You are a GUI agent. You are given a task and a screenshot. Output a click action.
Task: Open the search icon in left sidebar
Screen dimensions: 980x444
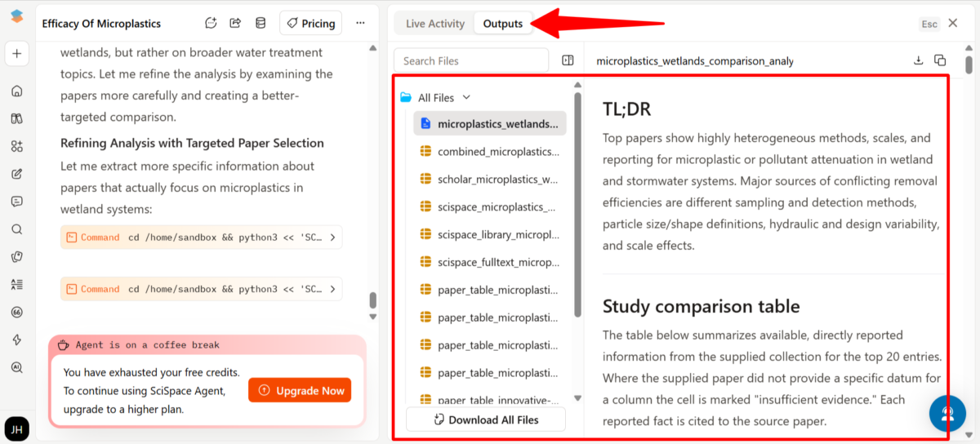16,229
